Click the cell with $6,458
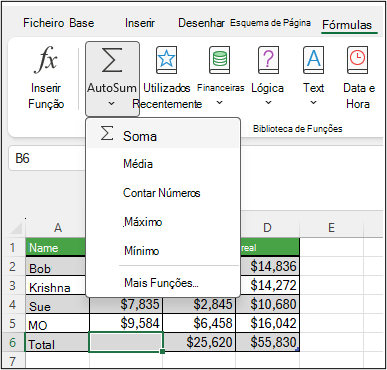The height and width of the screenshot is (370, 387). 199,323
